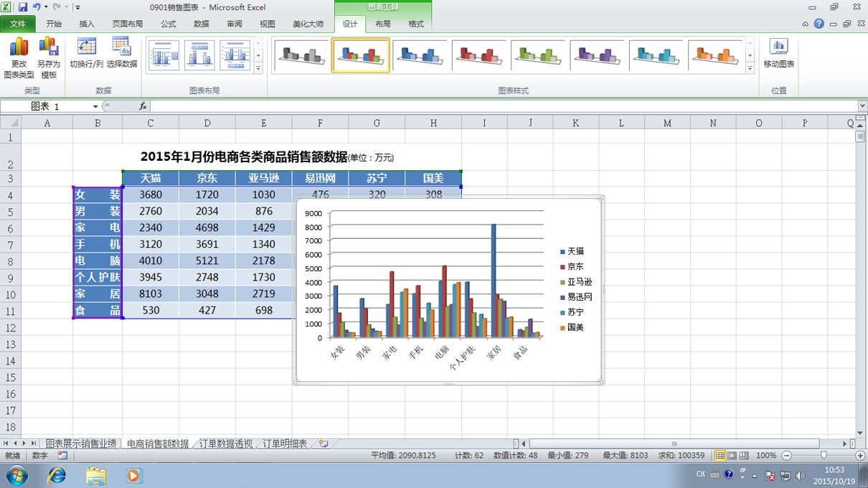The height and width of the screenshot is (488, 868).
Task: Expand the formula bar
Action: (x=862, y=106)
